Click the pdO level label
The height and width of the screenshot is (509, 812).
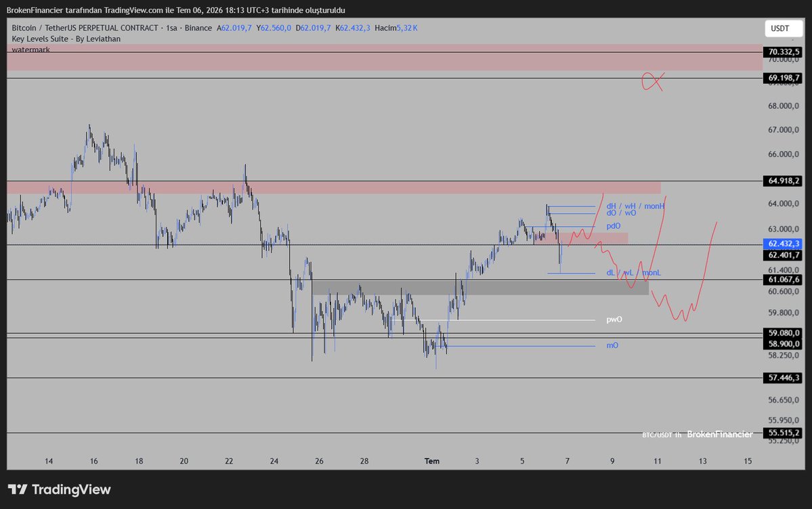click(x=614, y=226)
